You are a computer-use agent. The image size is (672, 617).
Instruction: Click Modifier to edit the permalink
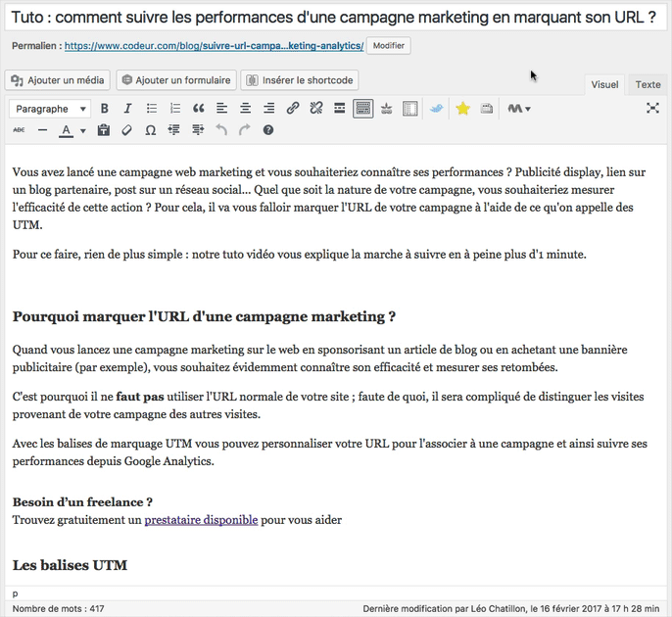tap(389, 46)
